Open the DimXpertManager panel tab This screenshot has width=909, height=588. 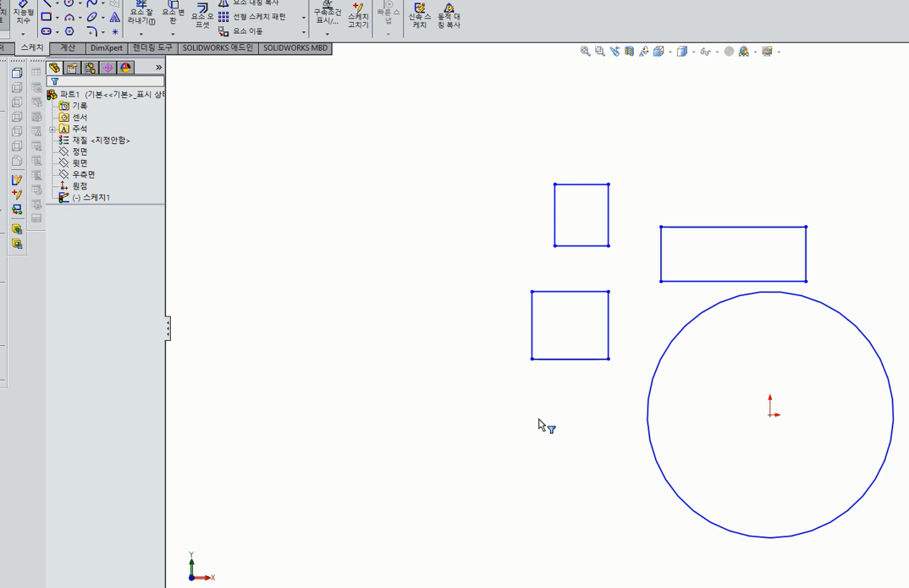pyautogui.click(x=107, y=68)
